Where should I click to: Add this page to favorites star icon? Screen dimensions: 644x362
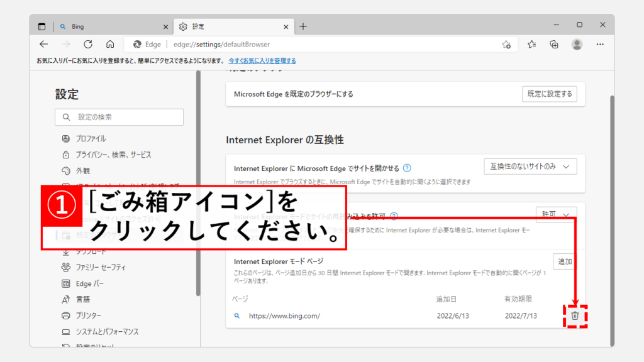[506, 45]
